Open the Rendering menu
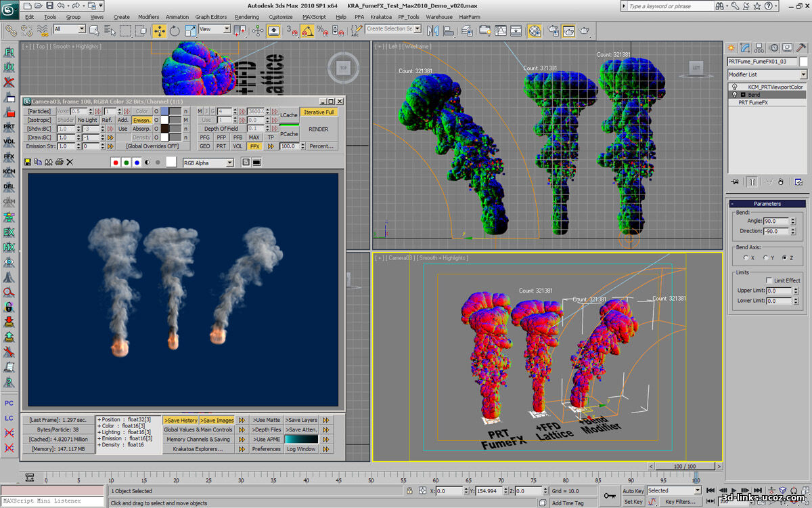 pos(247,18)
